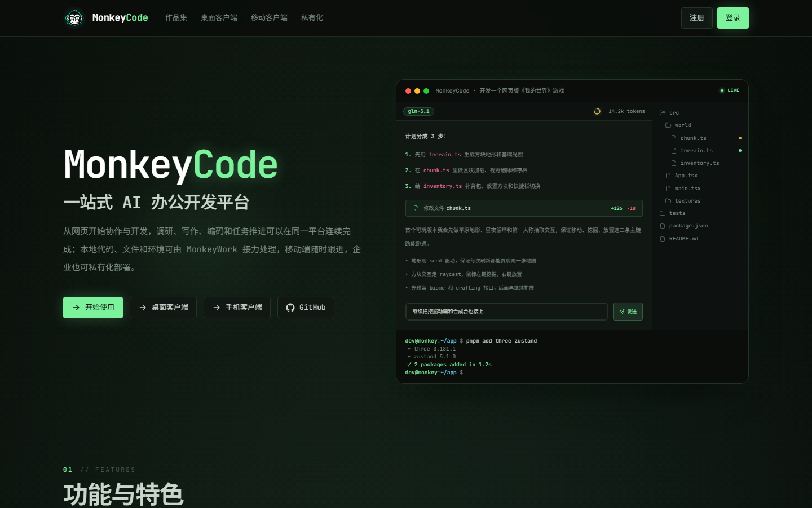The image size is (812, 508).
Task: Open the 修改文件 chunk.ts change card
Action: point(524,208)
